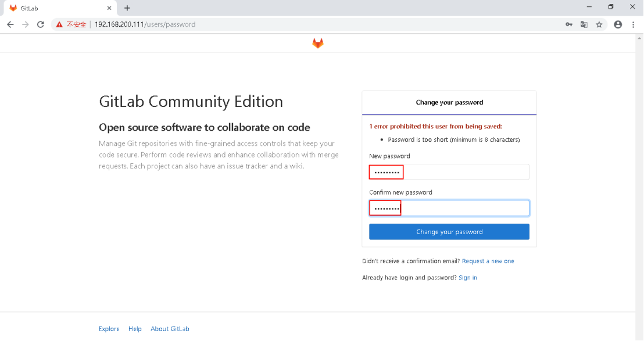Click the page vertical scrollbar up arrow
Screen dimensions: 644x341
click(x=639, y=38)
